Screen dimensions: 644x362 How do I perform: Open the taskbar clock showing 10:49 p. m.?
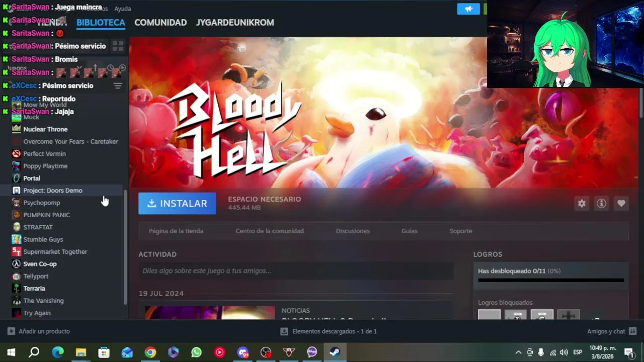click(x=603, y=352)
